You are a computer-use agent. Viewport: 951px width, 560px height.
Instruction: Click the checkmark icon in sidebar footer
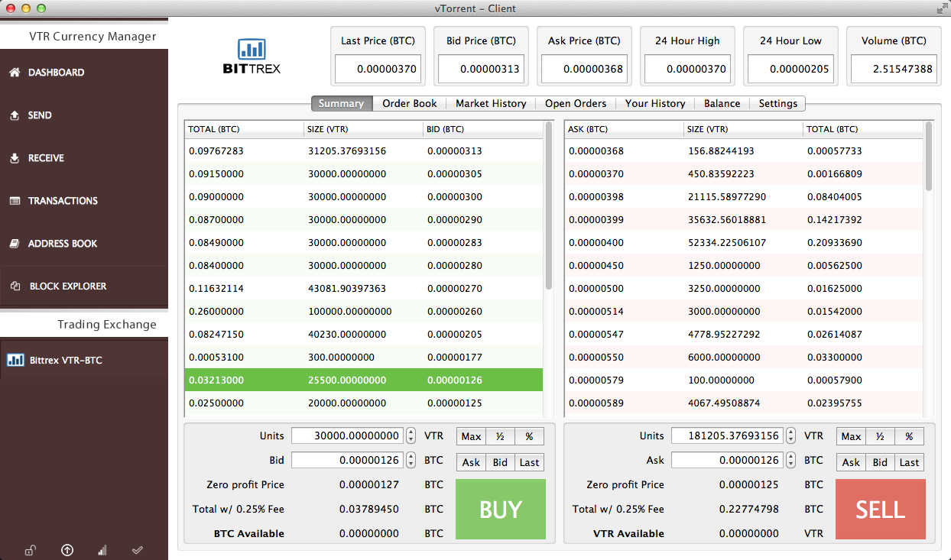(138, 550)
